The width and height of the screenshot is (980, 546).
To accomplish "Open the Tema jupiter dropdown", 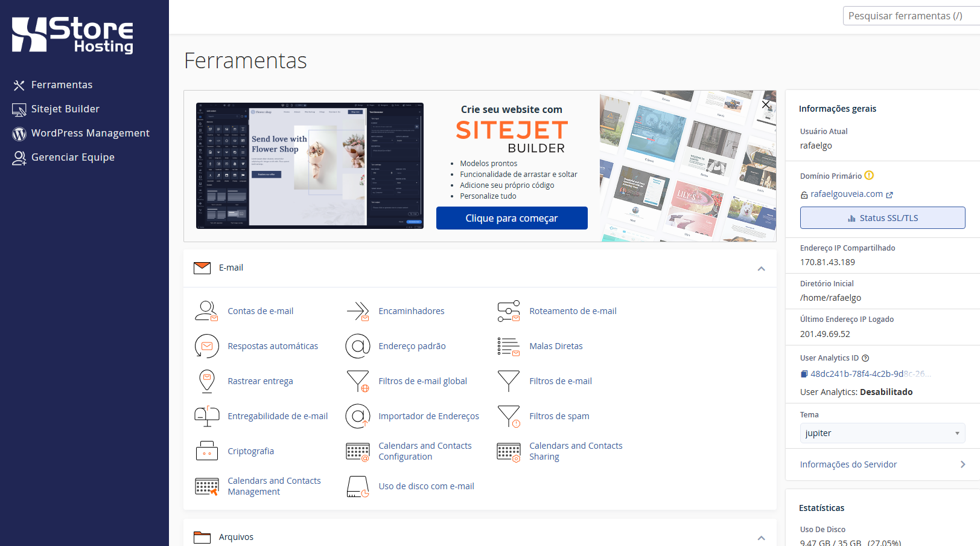I will coord(882,433).
